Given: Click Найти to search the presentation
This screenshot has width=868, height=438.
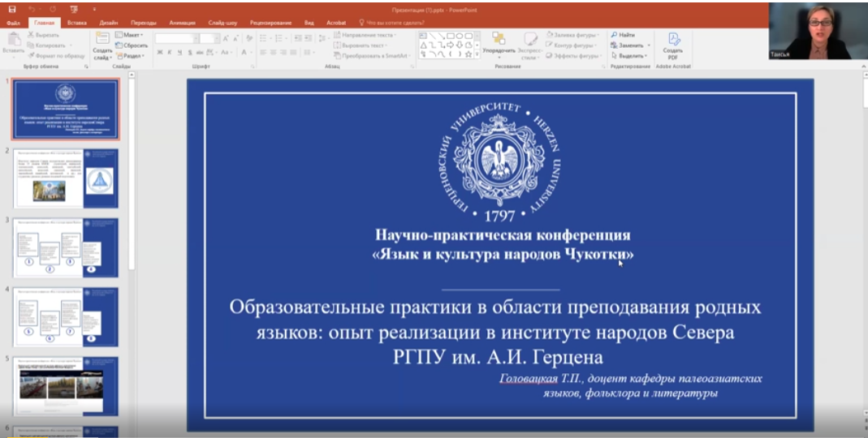Looking at the screenshot, I should click(x=623, y=35).
